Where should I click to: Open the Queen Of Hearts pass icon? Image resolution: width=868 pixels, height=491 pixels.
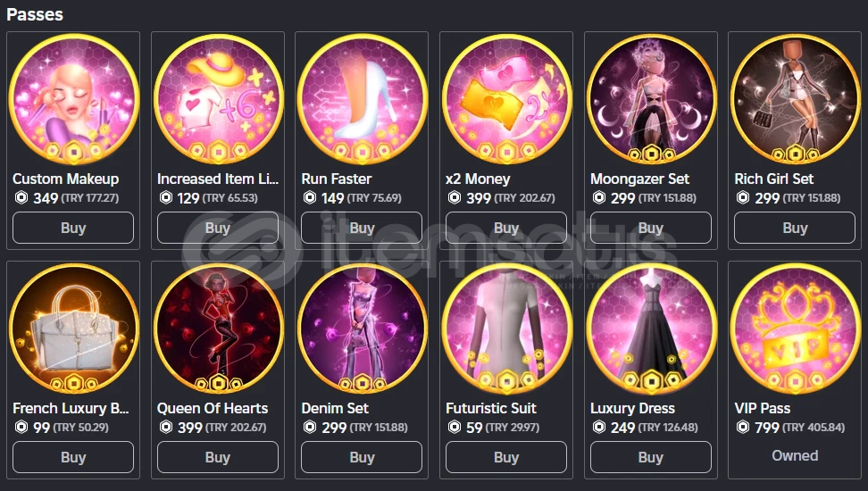click(x=218, y=329)
